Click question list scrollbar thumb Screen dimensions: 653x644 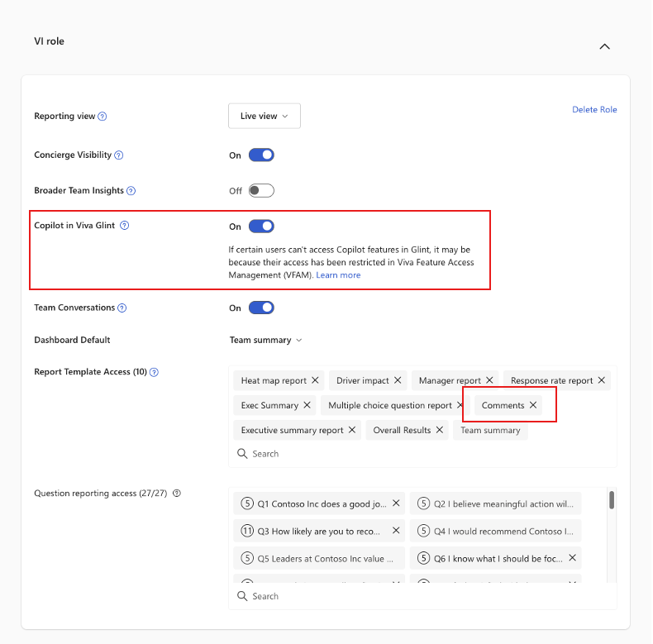pos(612,500)
